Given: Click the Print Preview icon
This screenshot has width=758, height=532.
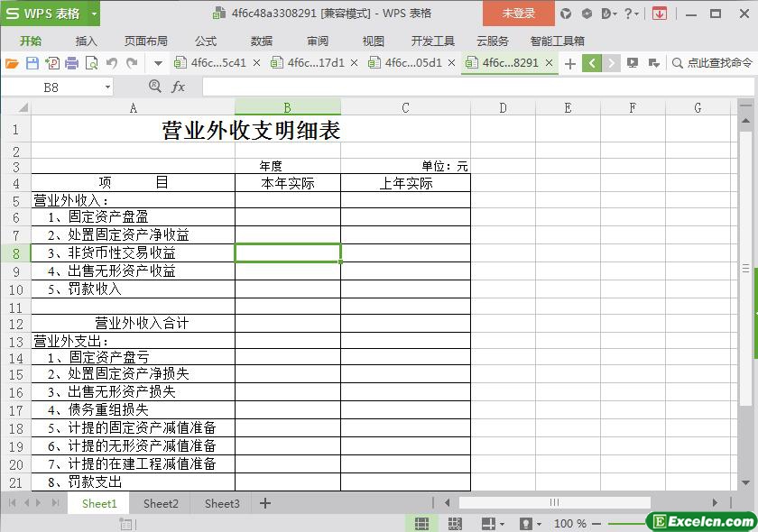Looking at the screenshot, I should pyautogui.click(x=91, y=63).
